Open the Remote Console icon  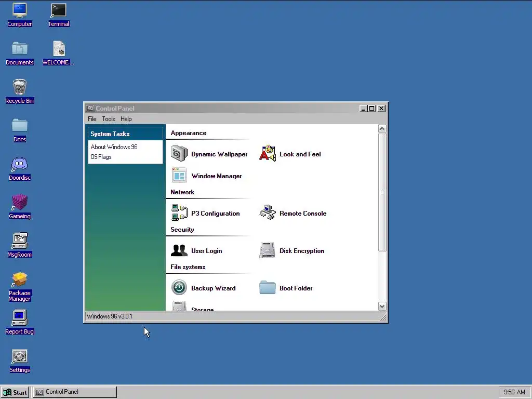pos(268,212)
